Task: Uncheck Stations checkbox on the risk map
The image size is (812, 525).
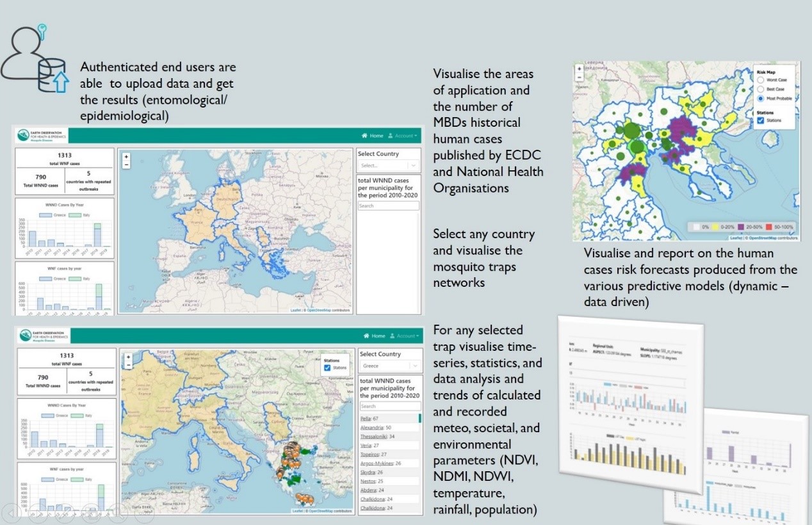Action: (x=760, y=120)
